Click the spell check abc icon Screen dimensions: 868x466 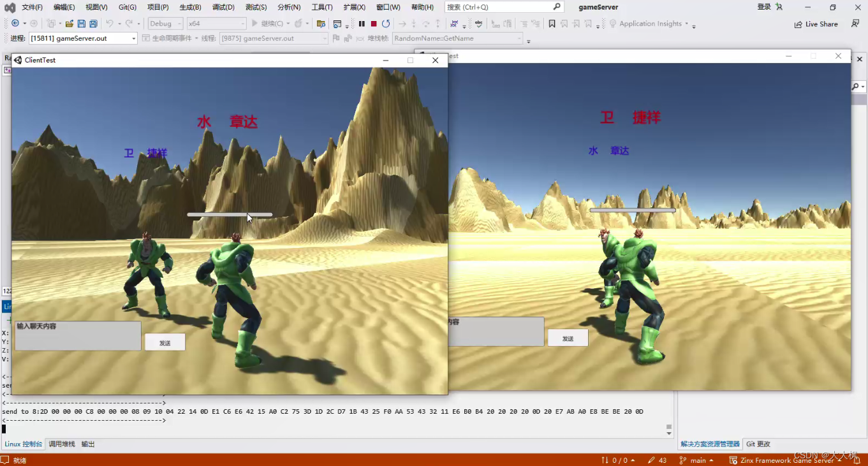coord(478,24)
